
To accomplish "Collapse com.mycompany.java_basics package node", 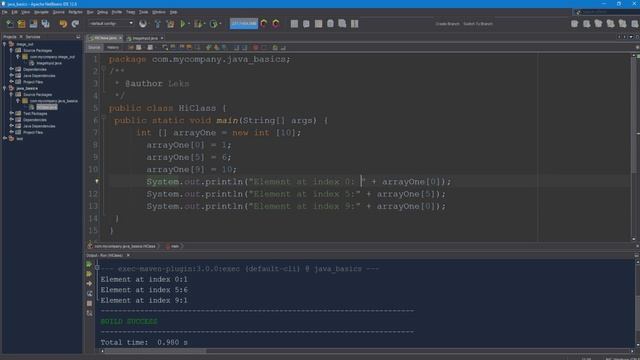I will tap(18, 101).
